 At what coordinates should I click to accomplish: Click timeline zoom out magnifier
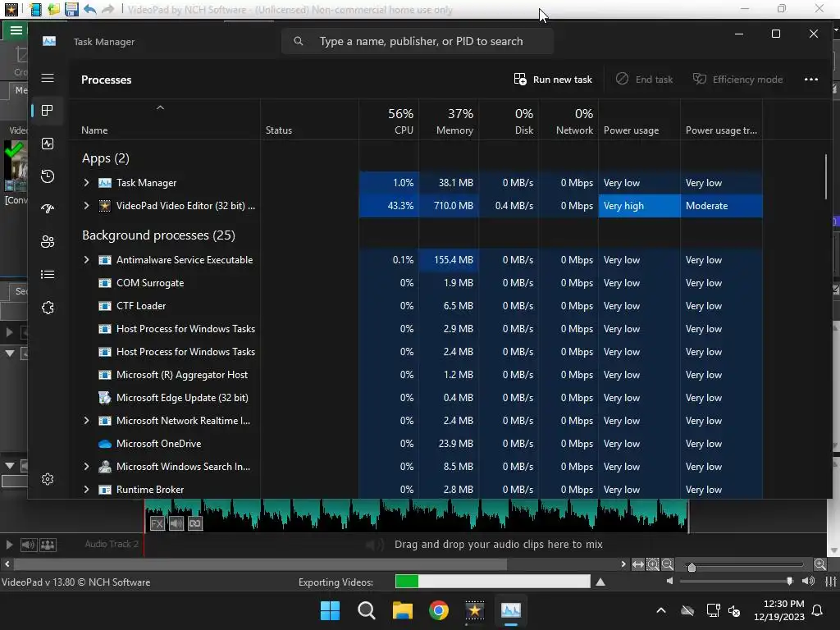668,564
